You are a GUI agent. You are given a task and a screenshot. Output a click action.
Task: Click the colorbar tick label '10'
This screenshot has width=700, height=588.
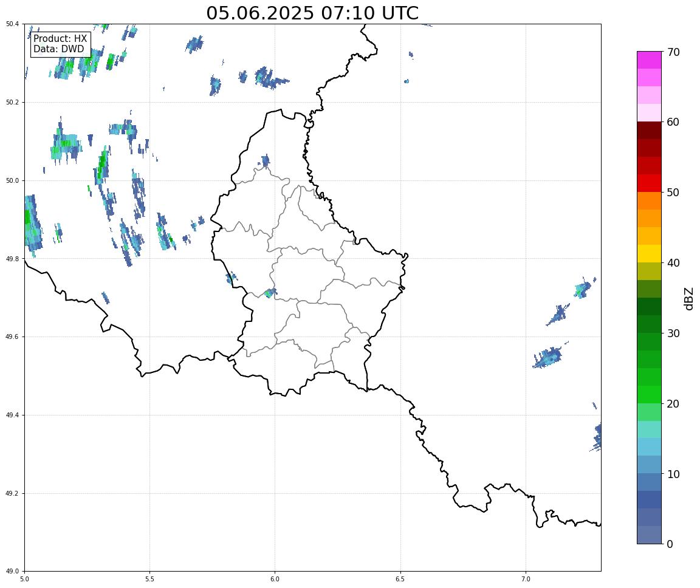pos(673,474)
